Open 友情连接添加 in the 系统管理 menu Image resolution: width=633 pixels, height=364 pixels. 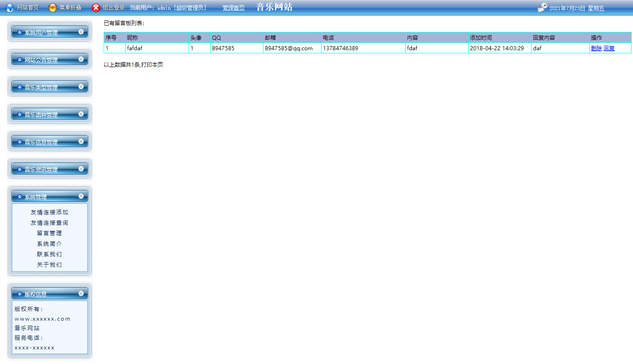[49, 212]
